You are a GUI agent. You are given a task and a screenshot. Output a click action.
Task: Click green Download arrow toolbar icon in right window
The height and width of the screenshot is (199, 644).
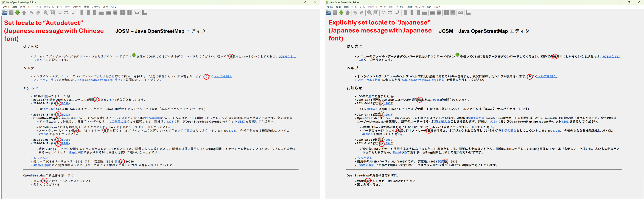coord(341,13)
